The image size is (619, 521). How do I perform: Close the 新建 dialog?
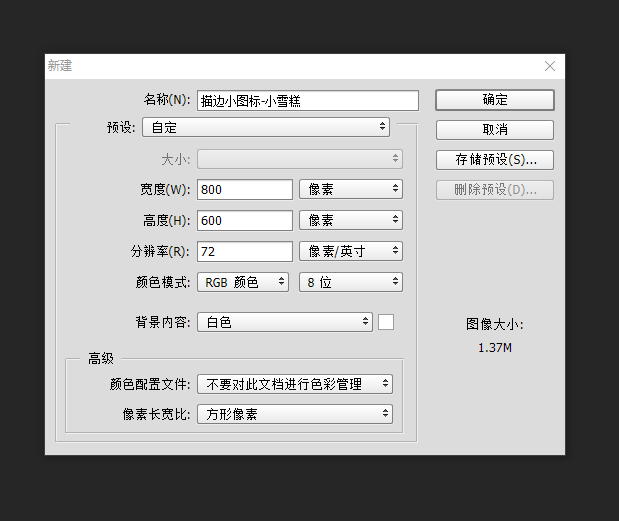550,66
